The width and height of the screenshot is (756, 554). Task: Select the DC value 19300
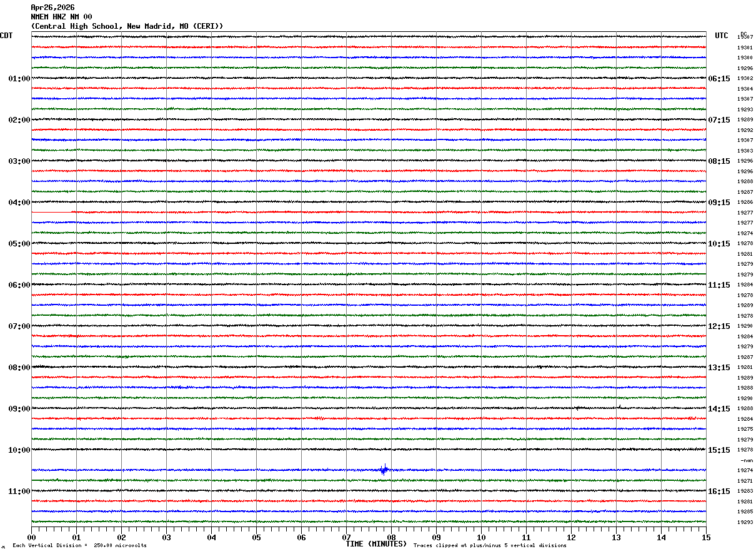coord(745,58)
